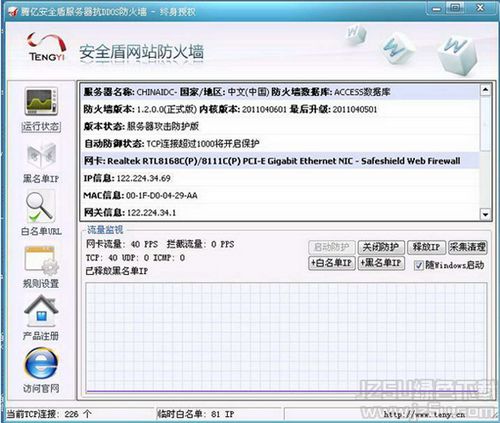The height and width of the screenshot is (423, 500).
Task: Click the 已释放黑名单IP label
Action: coord(117,271)
